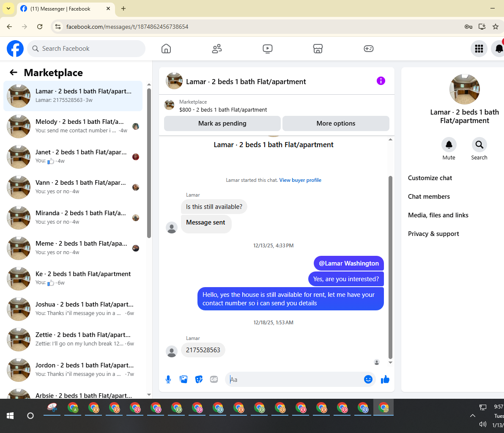Send a thumbs-up like
504x433 pixels.
click(385, 380)
